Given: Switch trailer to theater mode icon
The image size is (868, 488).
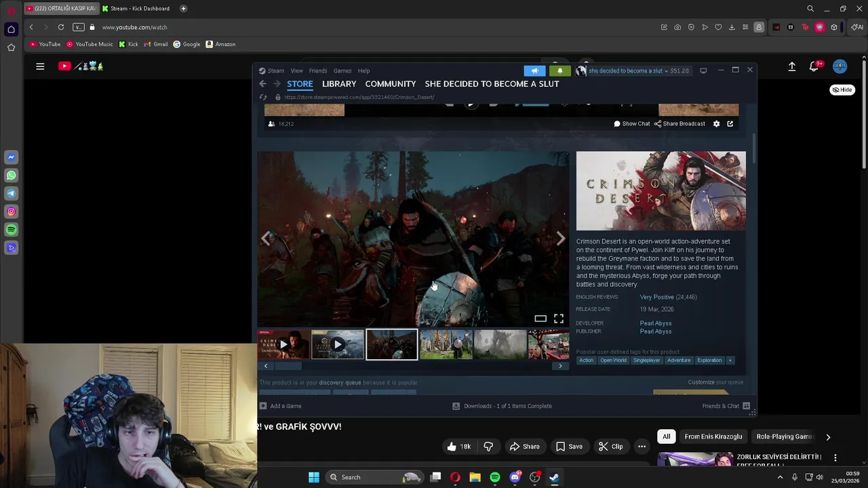Looking at the screenshot, I should 540,319.
